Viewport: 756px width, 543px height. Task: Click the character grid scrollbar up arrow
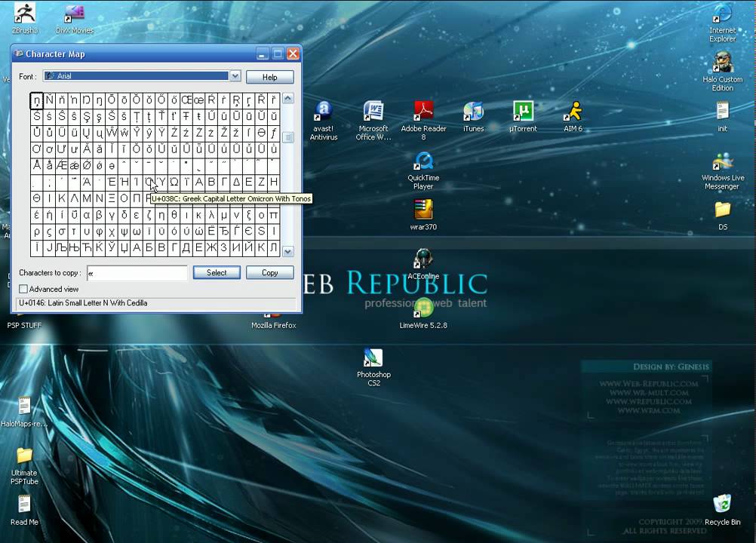288,99
